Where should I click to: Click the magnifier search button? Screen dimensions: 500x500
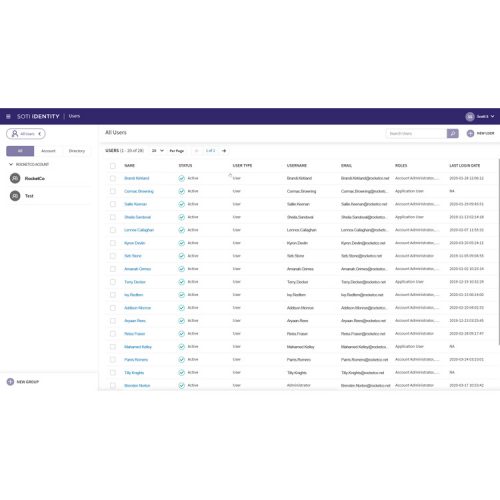pyautogui.click(x=452, y=133)
